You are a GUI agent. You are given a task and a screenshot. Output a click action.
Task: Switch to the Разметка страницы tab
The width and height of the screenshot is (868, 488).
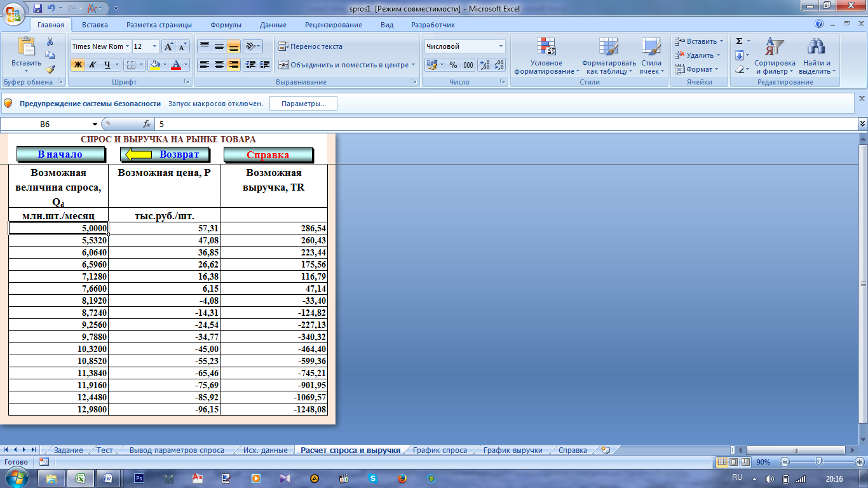(x=159, y=25)
